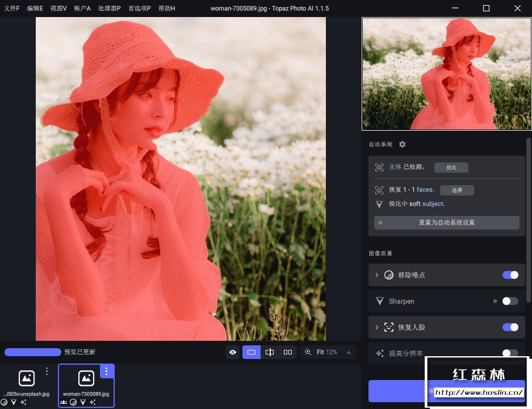Image resolution: width=532 pixels, height=409 pixels.
Task: Click the 主体 已检测 text
Action: pyautogui.click(x=407, y=167)
